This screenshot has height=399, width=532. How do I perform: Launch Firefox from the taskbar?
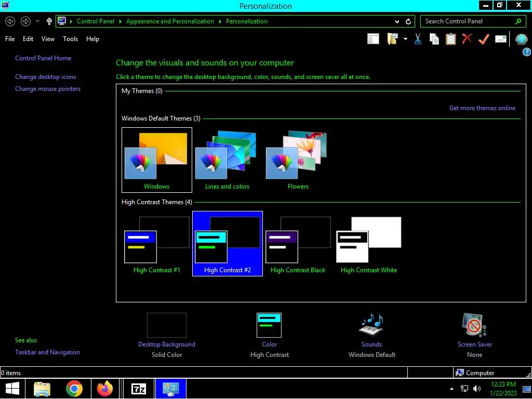pyautogui.click(x=105, y=389)
